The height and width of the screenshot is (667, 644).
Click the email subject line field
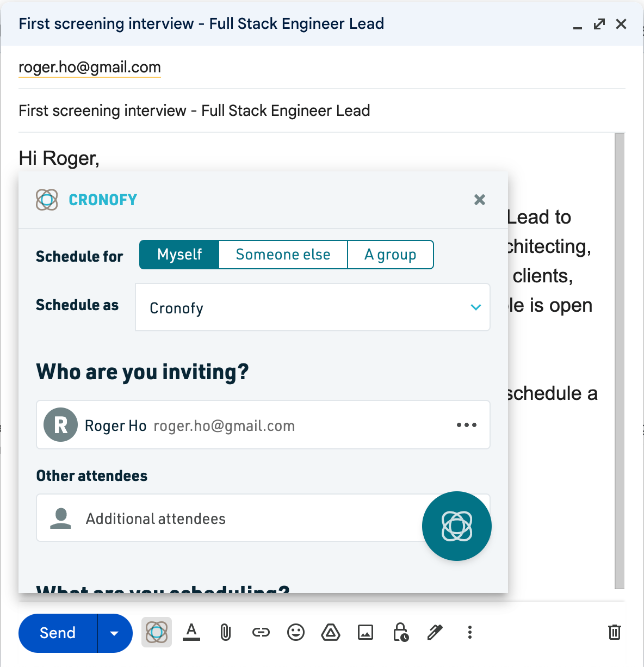pyautogui.click(x=322, y=110)
